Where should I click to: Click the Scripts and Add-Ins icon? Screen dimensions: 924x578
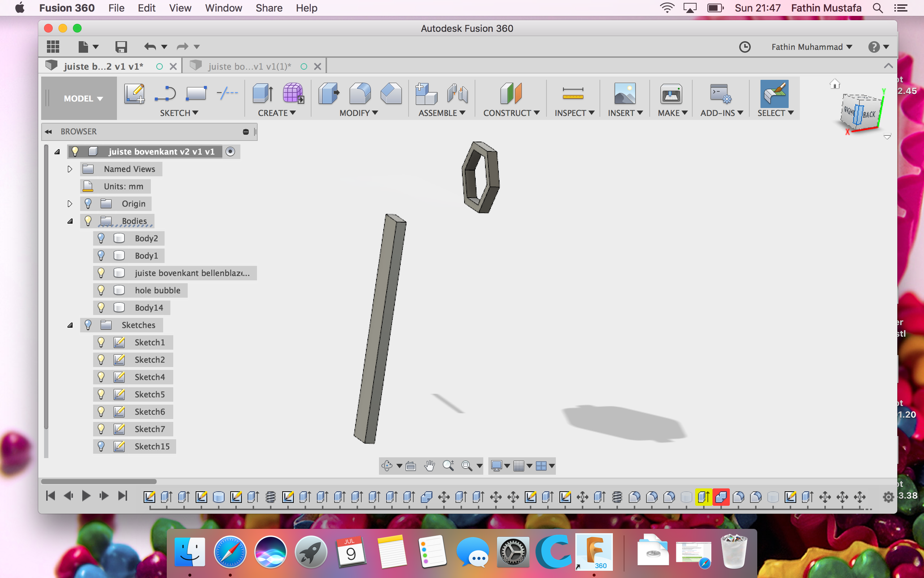pos(721,93)
